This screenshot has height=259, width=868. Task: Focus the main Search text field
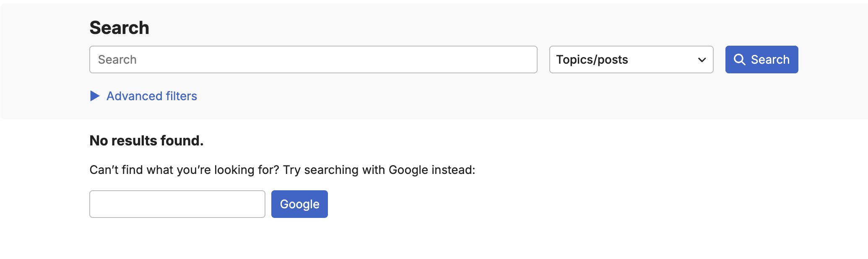click(x=313, y=60)
